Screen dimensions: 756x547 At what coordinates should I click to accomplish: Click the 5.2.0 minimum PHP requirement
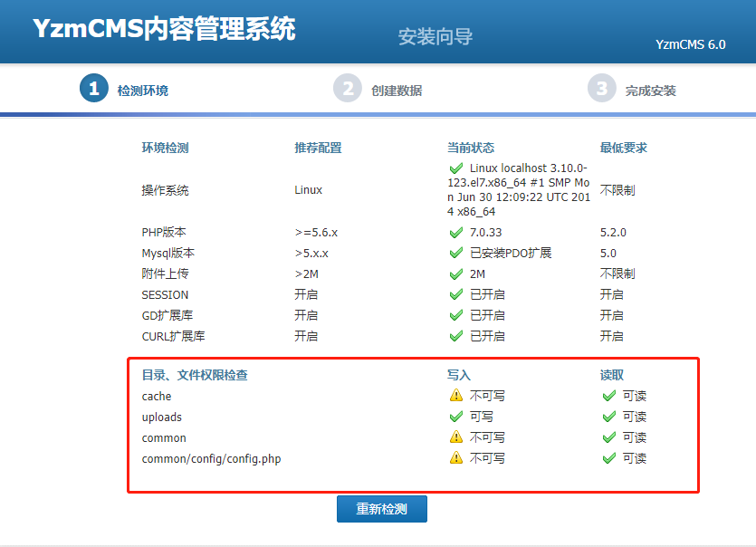[613, 233]
